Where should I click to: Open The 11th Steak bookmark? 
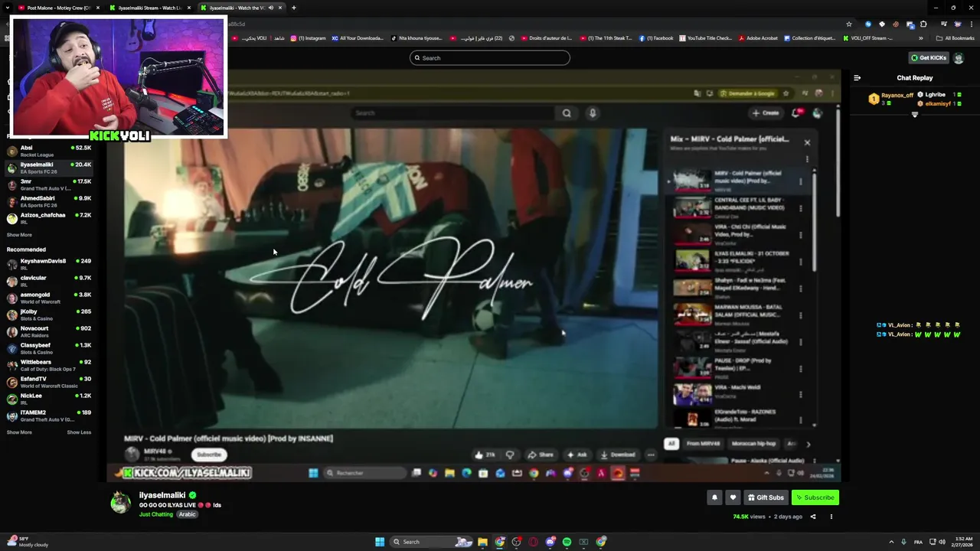pos(606,38)
